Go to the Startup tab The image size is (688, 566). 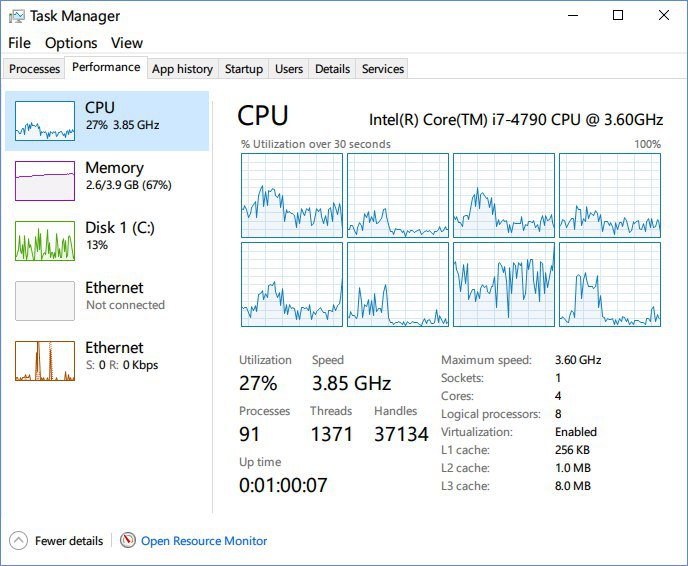[x=244, y=69]
